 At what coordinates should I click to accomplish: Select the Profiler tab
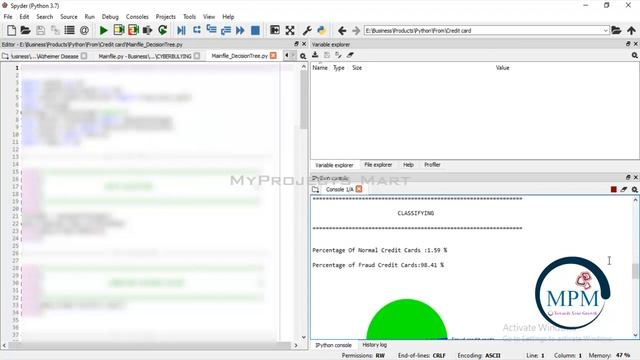click(x=432, y=165)
